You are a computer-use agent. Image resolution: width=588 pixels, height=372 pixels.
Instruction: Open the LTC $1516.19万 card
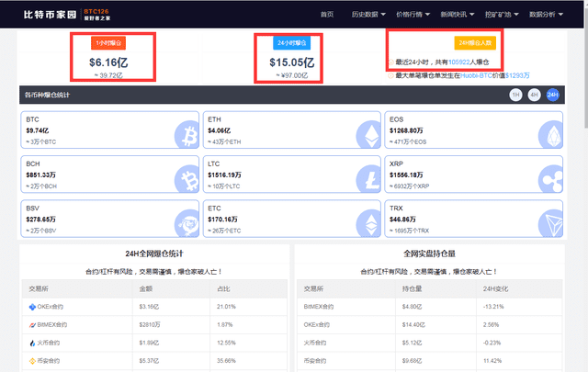pos(292,175)
